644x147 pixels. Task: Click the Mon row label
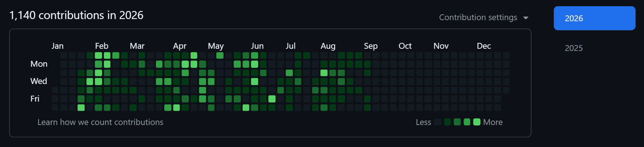click(39, 64)
